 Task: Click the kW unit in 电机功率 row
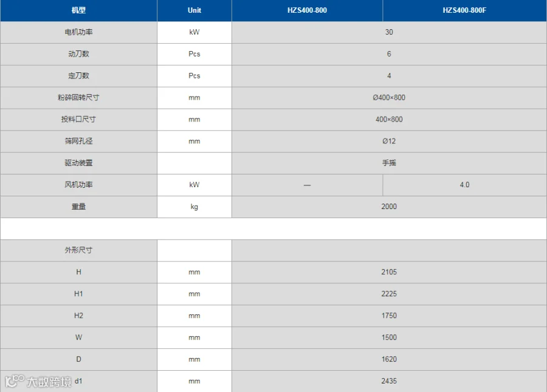(x=194, y=32)
